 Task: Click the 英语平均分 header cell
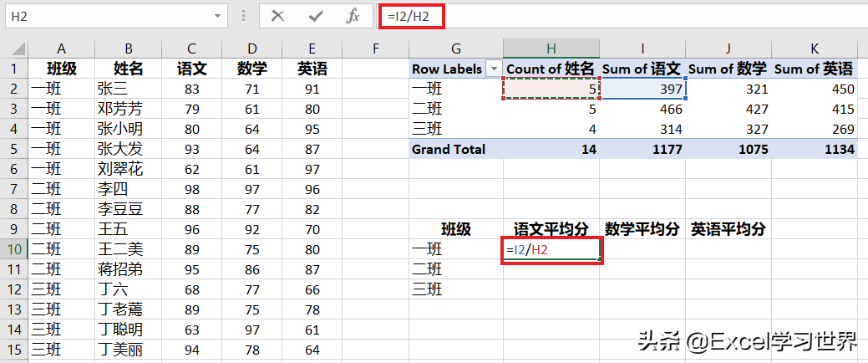pyautogui.click(x=728, y=229)
